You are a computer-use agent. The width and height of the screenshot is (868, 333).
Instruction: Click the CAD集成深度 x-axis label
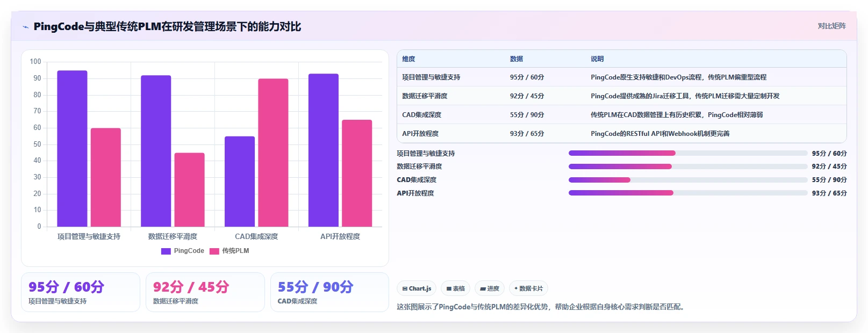[256, 236]
